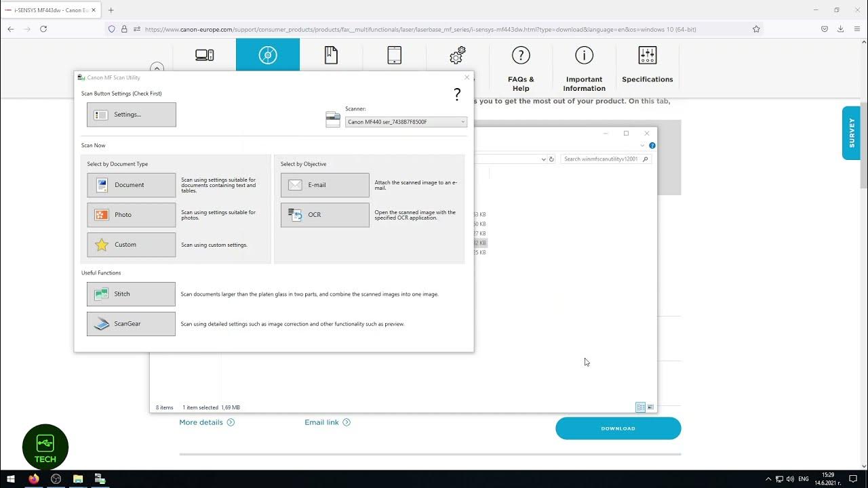Click the browser Back arrow
Viewport: 868px width, 488px height.
tap(10, 29)
